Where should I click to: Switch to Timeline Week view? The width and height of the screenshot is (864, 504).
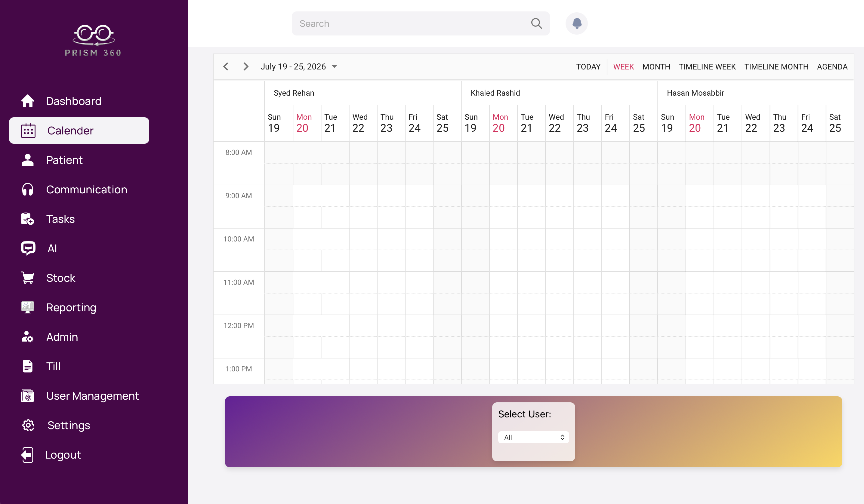(707, 67)
